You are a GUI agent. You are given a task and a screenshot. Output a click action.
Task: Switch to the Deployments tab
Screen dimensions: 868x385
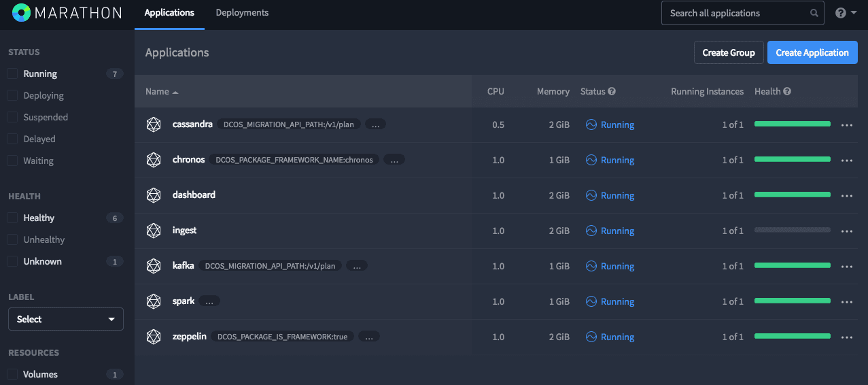point(242,13)
